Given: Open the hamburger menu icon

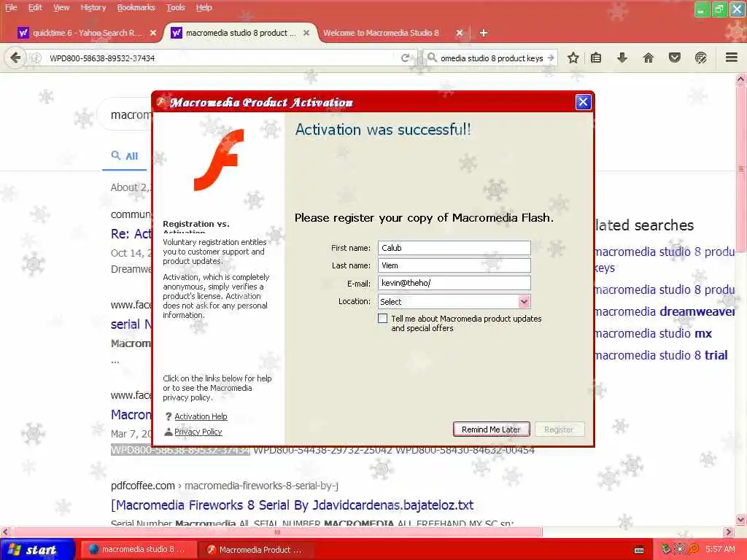Looking at the screenshot, I should click(732, 58).
